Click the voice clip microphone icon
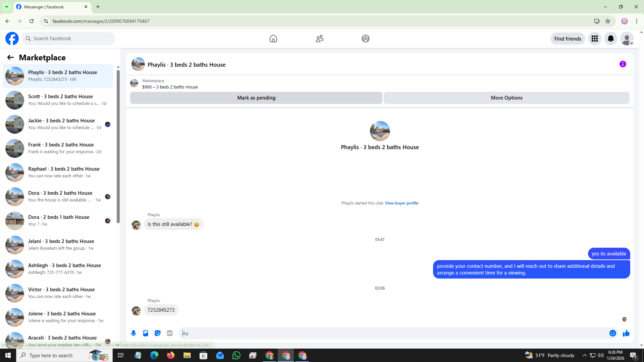 (x=133, y=333)
